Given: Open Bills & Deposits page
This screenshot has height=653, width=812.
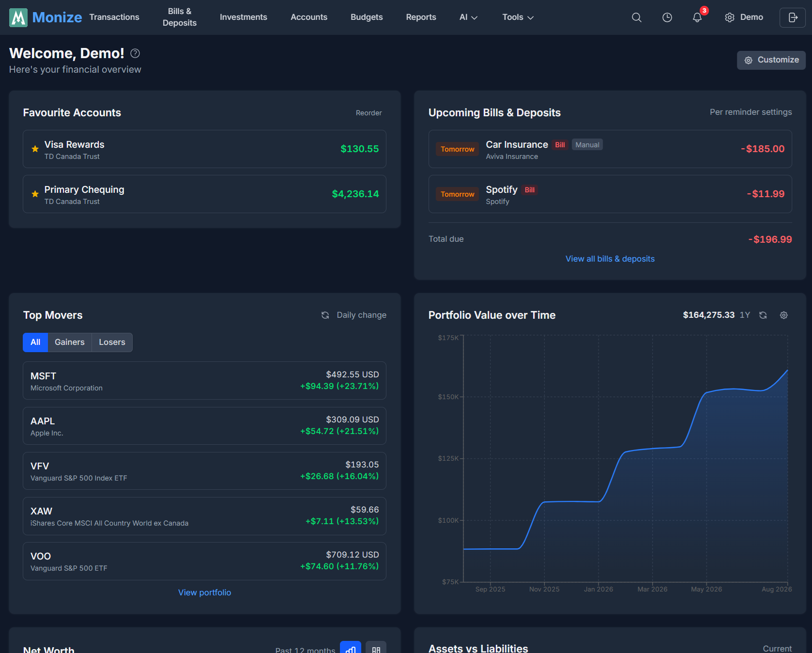Looking at the screenshot, I should [180, 17].
